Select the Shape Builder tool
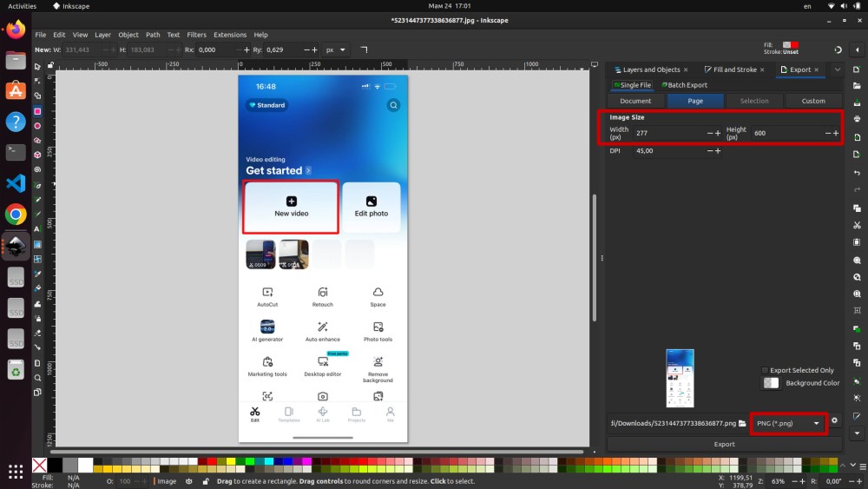The height and width of the screenshot is (489, 868). click(x=37, y=96)
